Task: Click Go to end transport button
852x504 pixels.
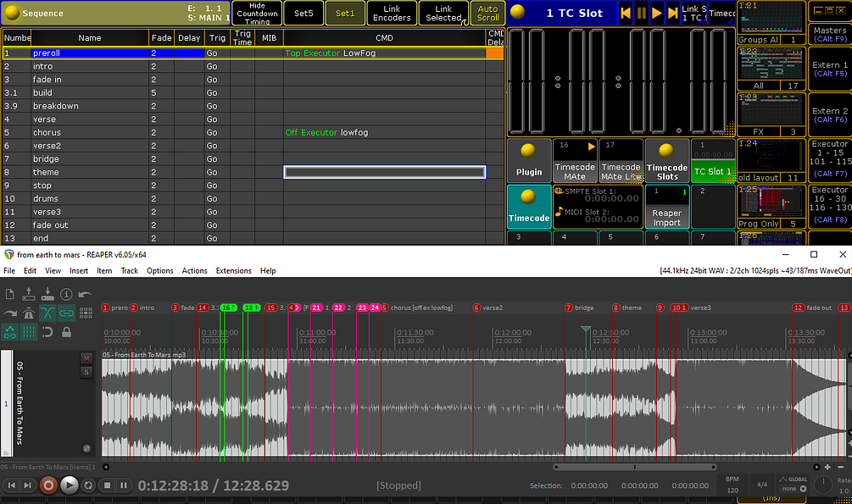Action: tap(28, 485)
